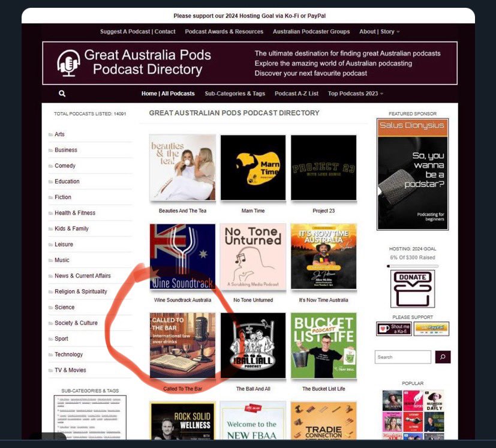Click the Science category link

(x=65, y=307)
